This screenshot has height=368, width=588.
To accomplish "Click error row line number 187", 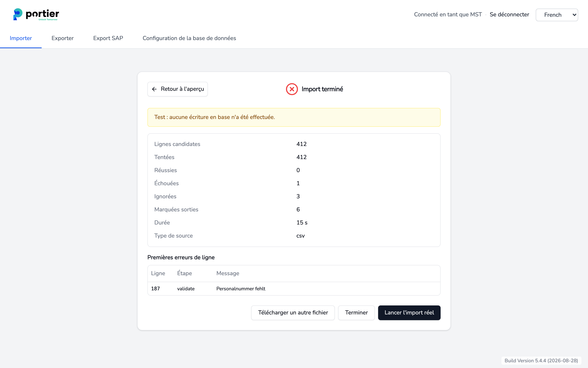I will click(156, 289).
